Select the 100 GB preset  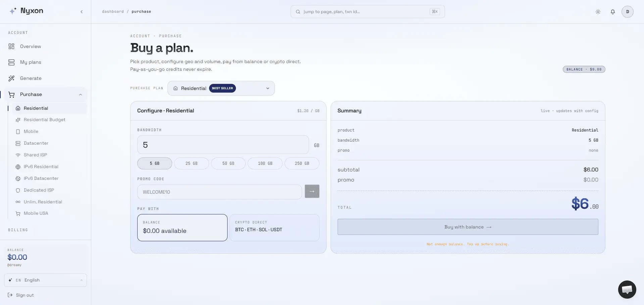(x=265, y=163)
